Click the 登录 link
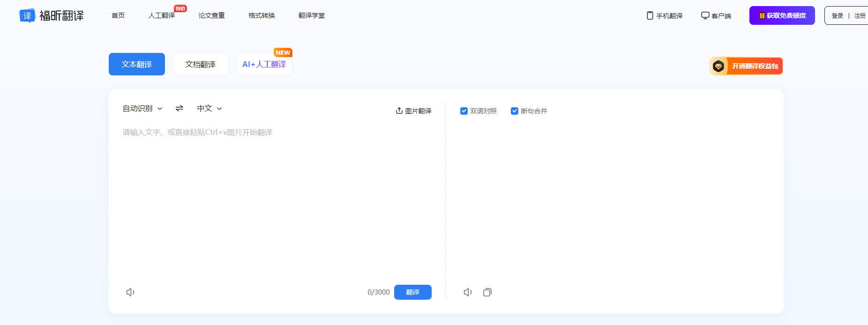868x325 pixels. pyautogui.click(x=838, y=15)
